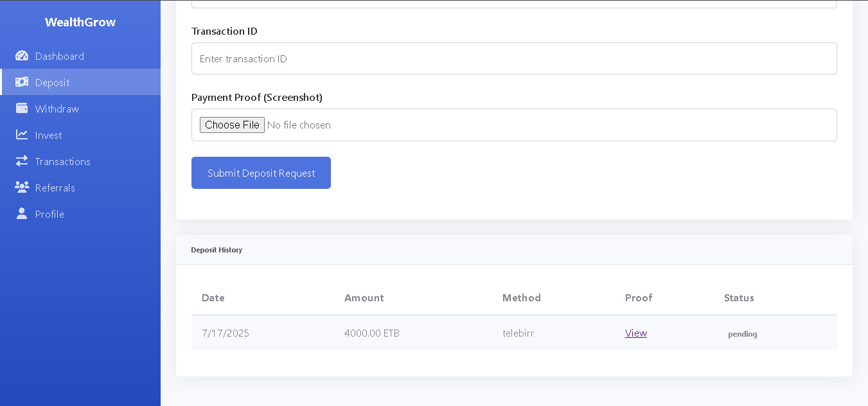868x406 pixels.
Task: Click the Payment Proof (Screenshot) label
Action: (x=257, y=97)
